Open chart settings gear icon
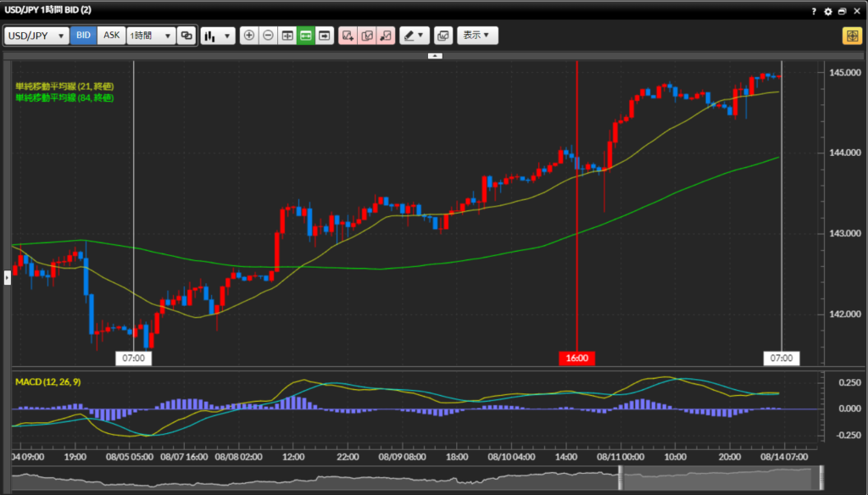Viewport: 868px width, 495px height. coord(828,11)
